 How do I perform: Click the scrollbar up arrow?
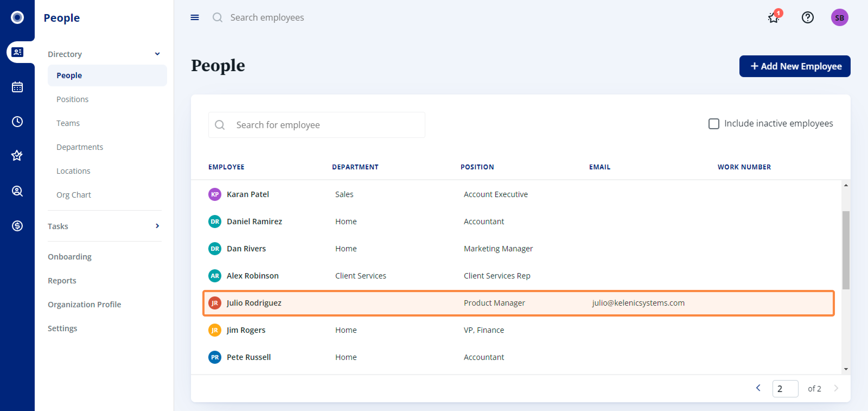(846, 185)
